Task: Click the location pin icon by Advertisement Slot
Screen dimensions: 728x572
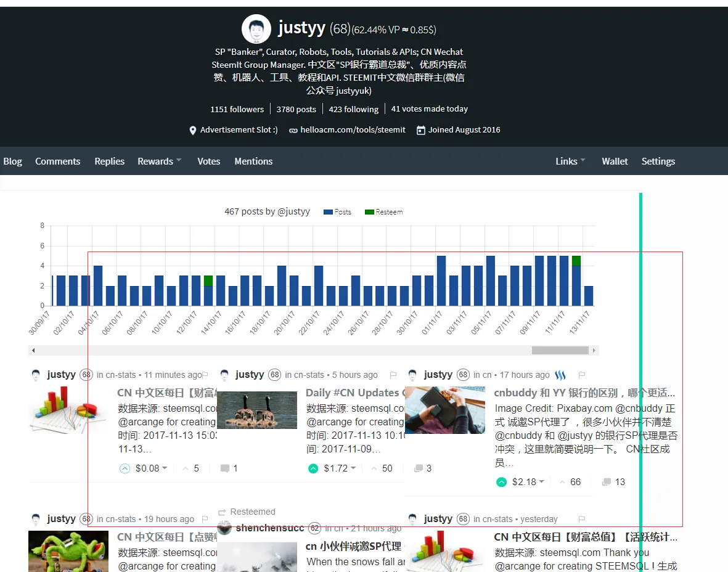Action: (x=193, y=131)
